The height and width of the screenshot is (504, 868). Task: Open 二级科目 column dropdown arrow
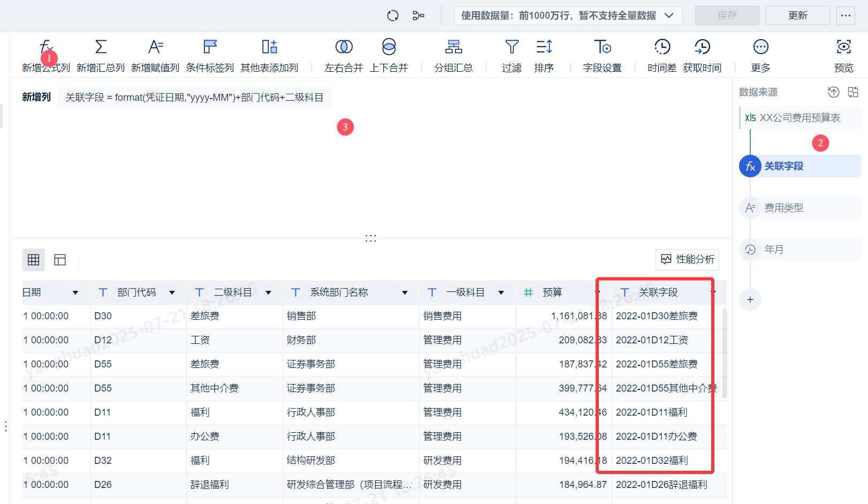point(268,292)
